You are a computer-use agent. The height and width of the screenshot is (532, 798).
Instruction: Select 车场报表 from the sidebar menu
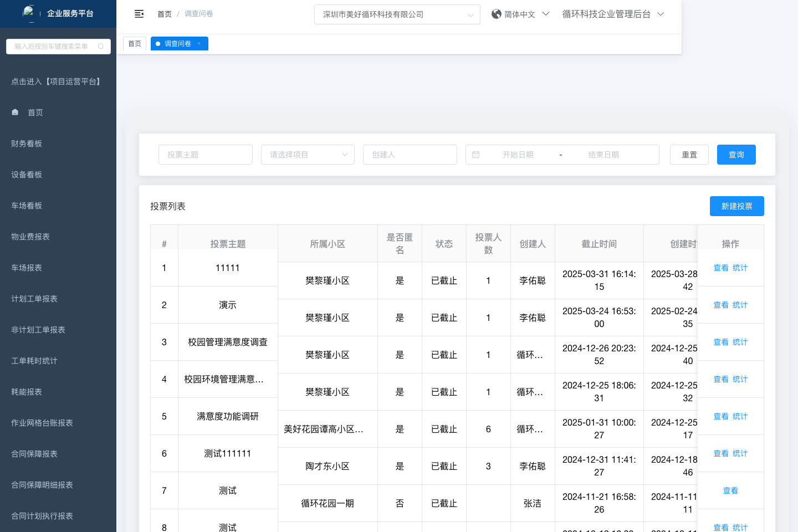point(27,268)
